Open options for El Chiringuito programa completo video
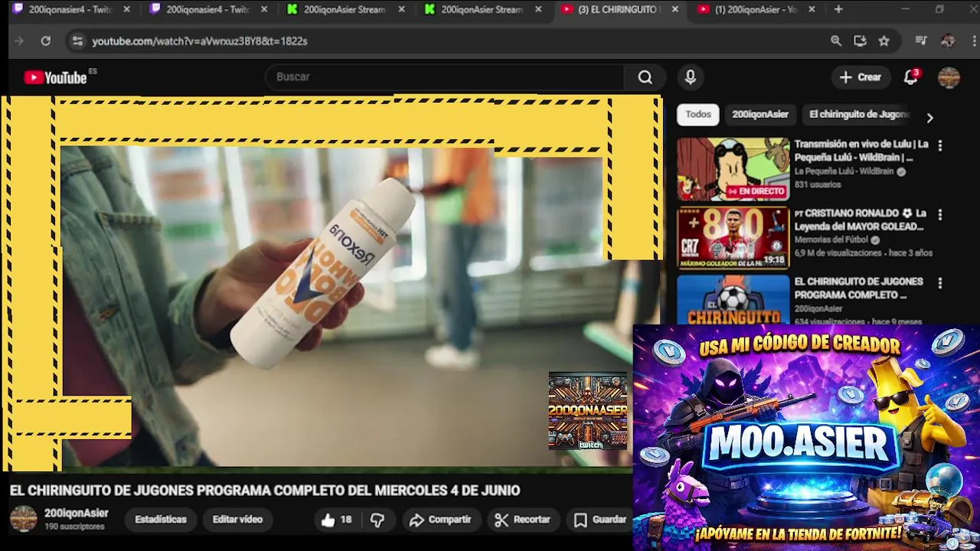 coord(940,283)
